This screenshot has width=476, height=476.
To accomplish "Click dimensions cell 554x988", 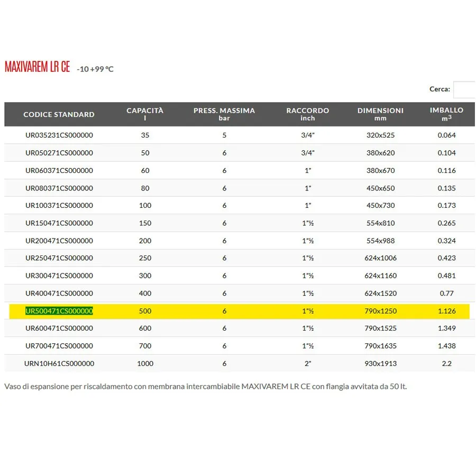I will click(x=380, y=241).
